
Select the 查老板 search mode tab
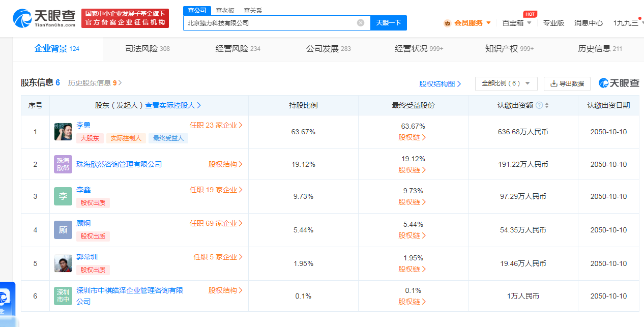[225, 11]
